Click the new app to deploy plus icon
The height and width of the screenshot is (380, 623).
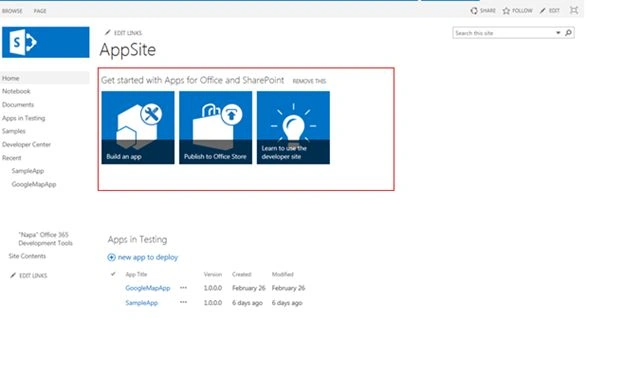(111, 258)
